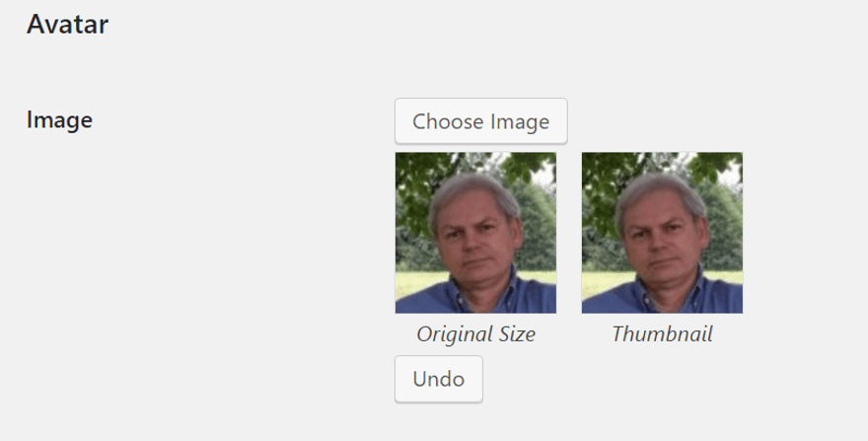Viewport: 868px width, 441px height.
Task: Click the Avatar section heading
Action: [67, 25]
